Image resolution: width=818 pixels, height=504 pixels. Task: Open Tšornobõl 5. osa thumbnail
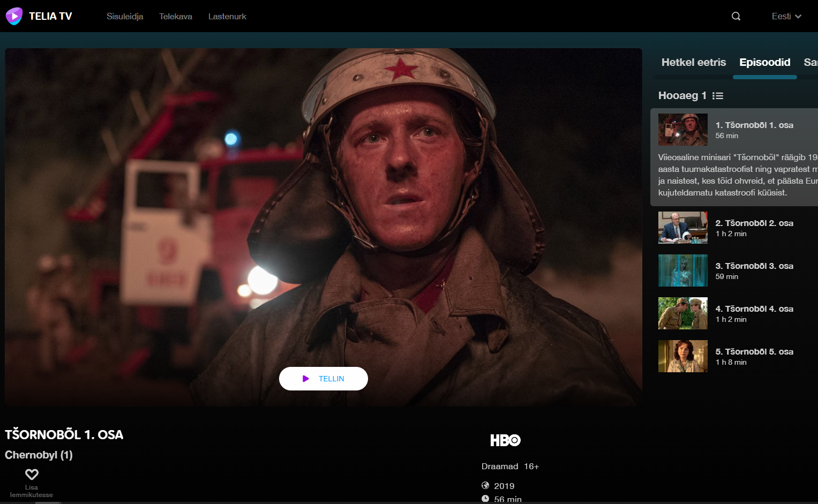pyautogui.click(x=682, y=356)
